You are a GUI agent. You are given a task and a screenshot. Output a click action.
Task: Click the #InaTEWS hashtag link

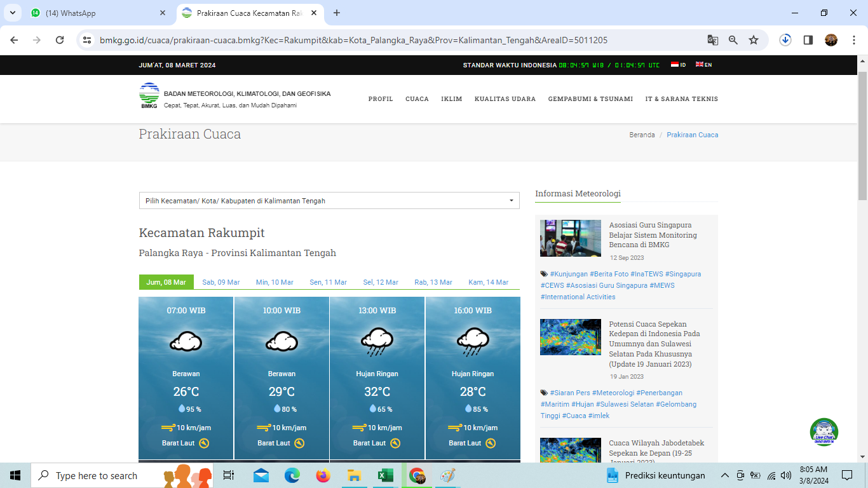(x=647, y=274)
